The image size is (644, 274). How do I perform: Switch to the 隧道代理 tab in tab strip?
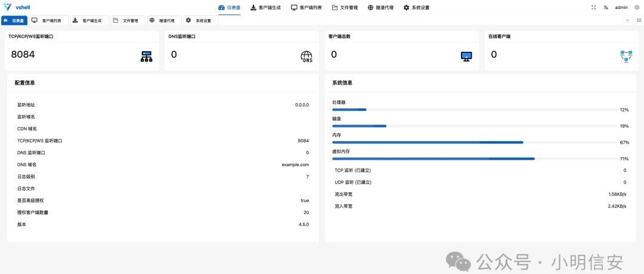[x=163, y=20]
